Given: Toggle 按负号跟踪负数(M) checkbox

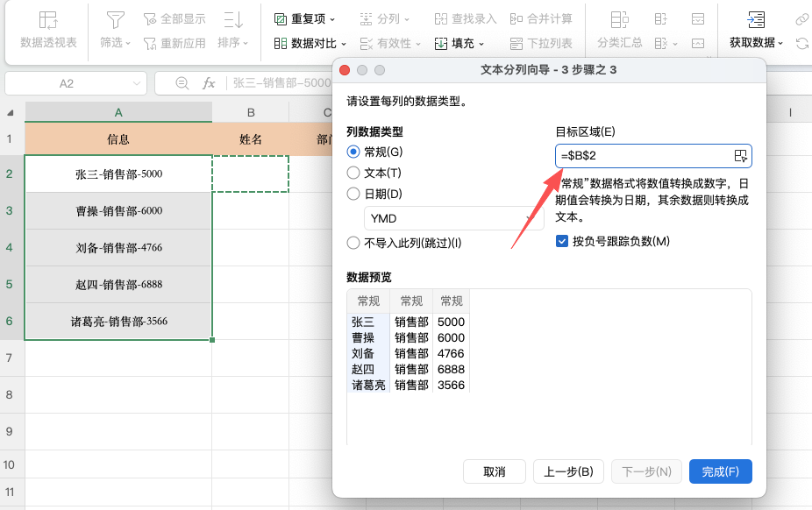Looking at the screenshot, I should coord(562,241).
